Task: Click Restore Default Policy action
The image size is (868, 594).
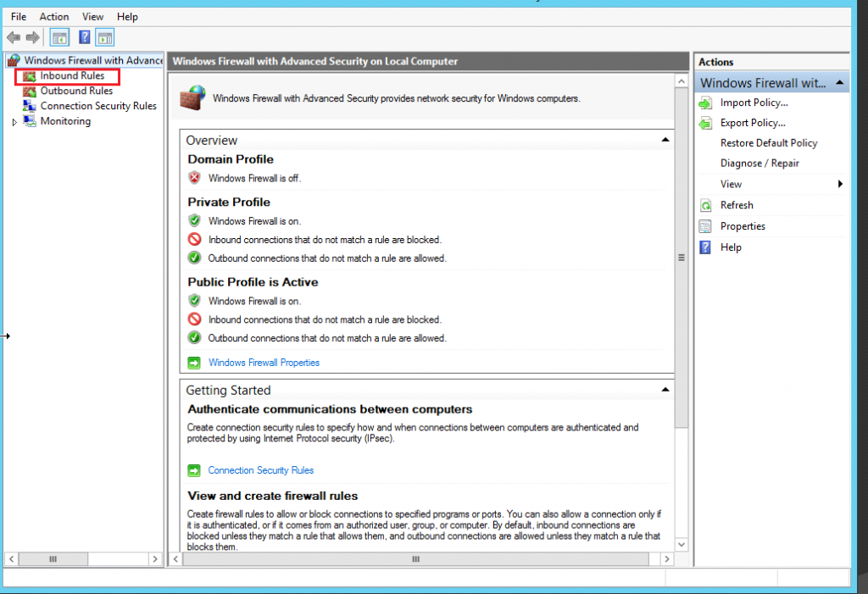Action: coord(769,143)
